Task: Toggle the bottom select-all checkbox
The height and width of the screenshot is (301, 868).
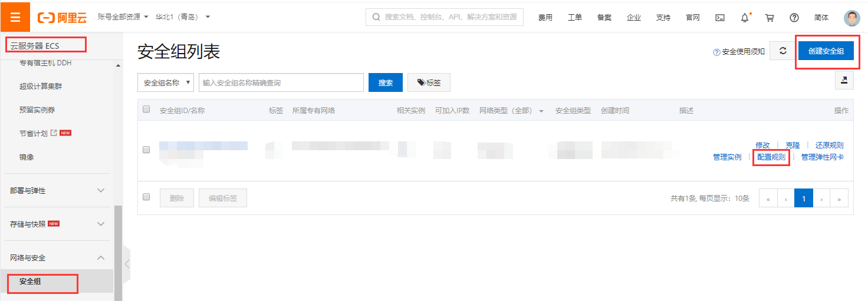Action: (x=146, y=197)
